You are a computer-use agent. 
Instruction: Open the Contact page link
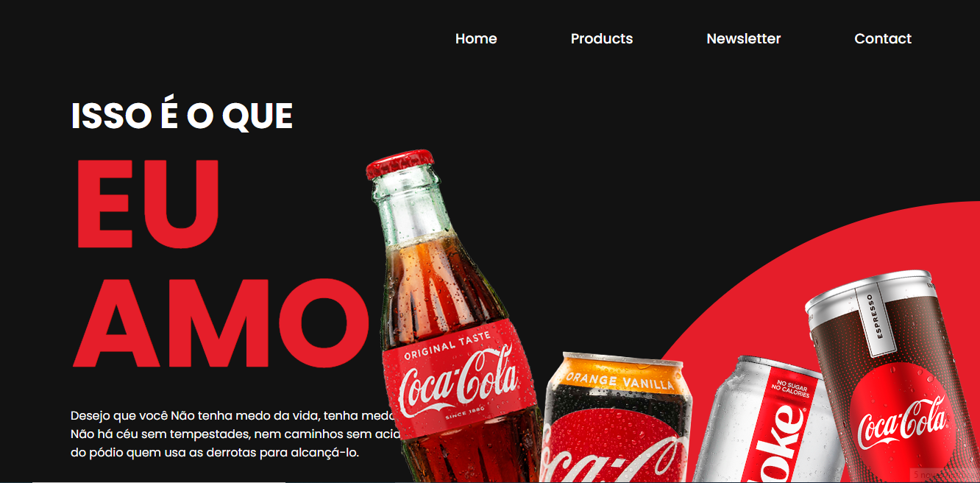click(x=883, y=39)
